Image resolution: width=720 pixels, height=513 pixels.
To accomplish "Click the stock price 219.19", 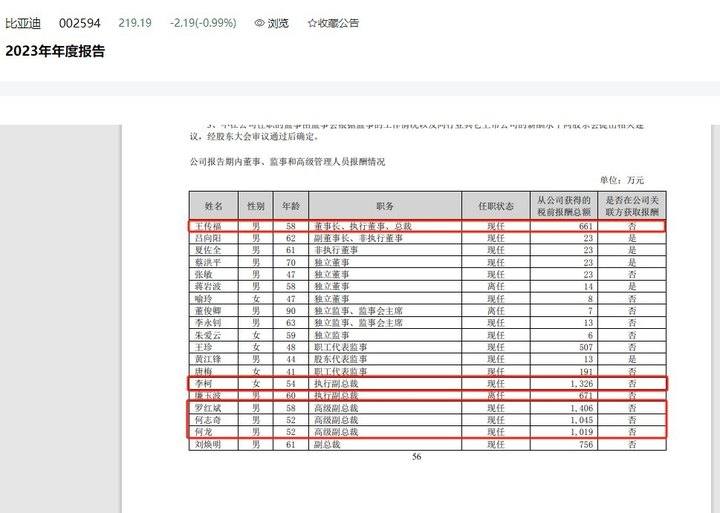I will tap(135, 23).
